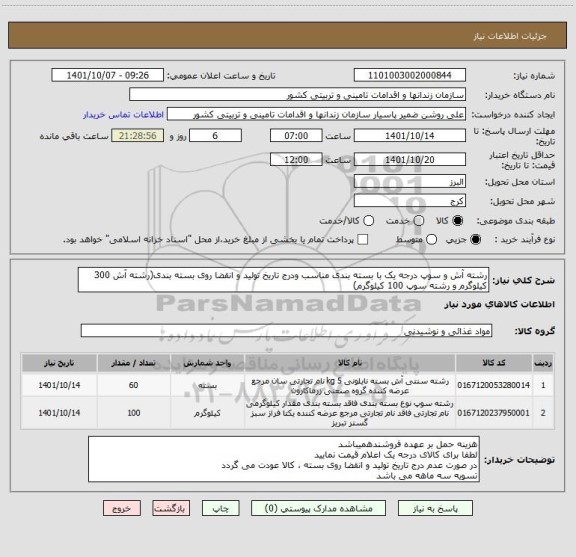Image resolution: width=576 pixels, height=557 pixels.
Task: Open the اطلاعات تماس خریدار link
Action: coord(123,115)
